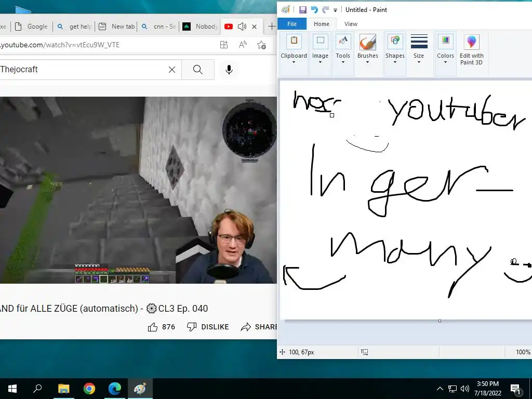This screenshot has height=399, width=532.
Task: Show hidden system tray icons
Action: coord(440,389)
